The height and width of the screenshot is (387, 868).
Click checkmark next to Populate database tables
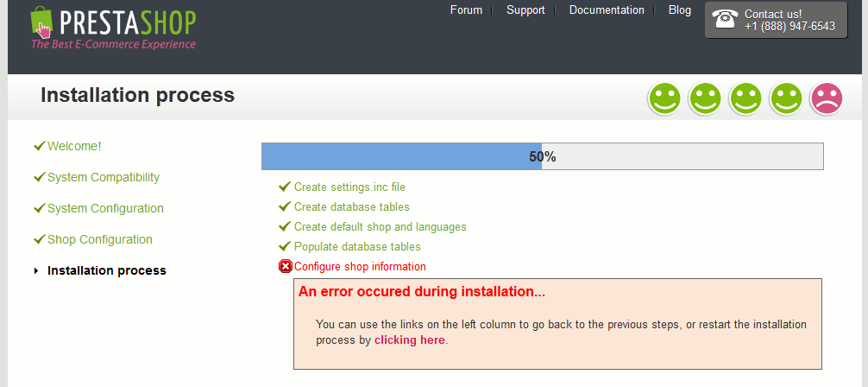pos(285,246)
